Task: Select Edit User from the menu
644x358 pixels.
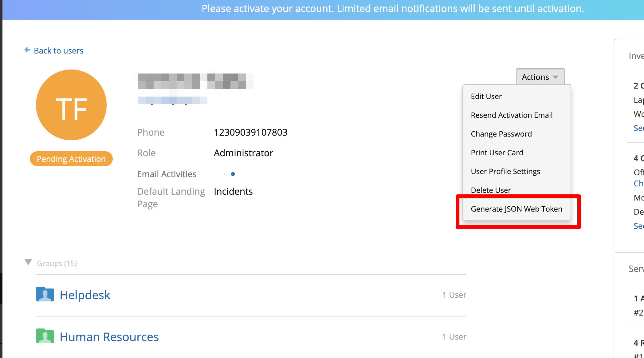Action: [486, 96]
